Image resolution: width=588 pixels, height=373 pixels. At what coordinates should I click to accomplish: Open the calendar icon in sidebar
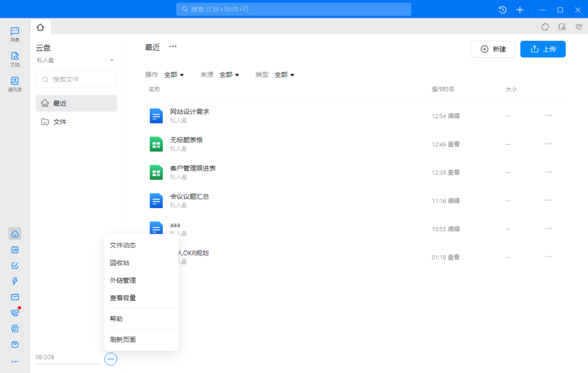(x=15, y=250)
